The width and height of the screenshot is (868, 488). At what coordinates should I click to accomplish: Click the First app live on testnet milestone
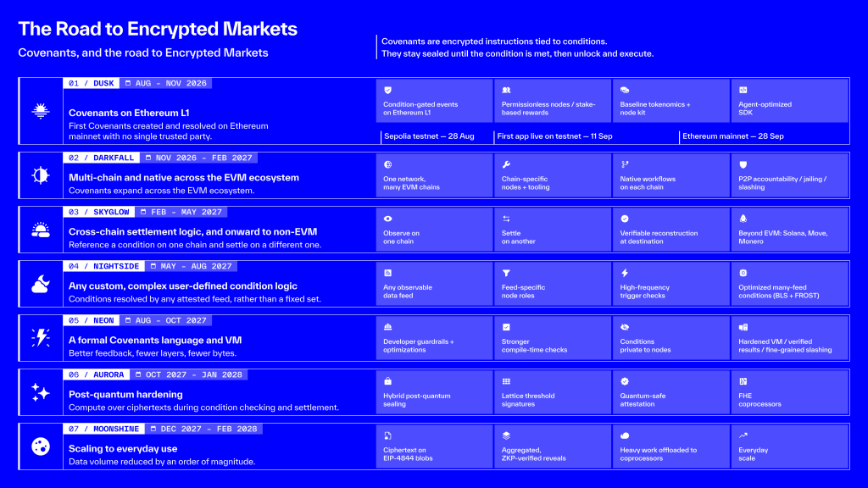click(x=554, y=136)
